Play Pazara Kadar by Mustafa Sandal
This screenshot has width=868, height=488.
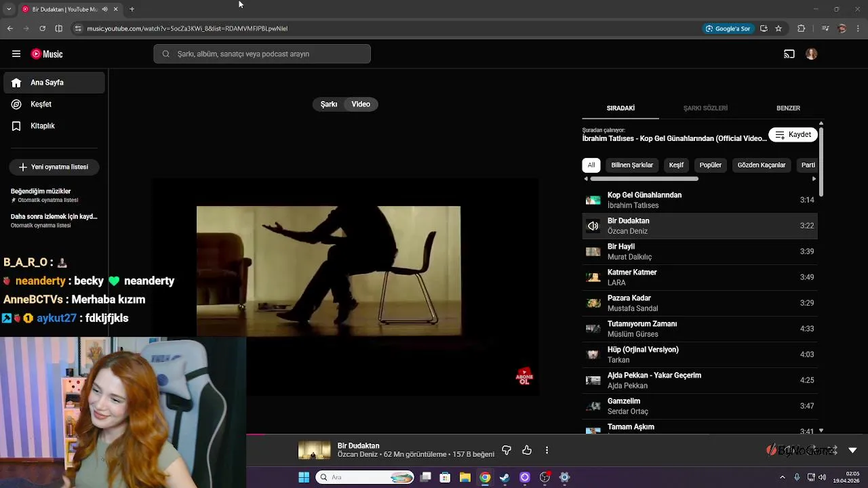(x=700, y=303)
